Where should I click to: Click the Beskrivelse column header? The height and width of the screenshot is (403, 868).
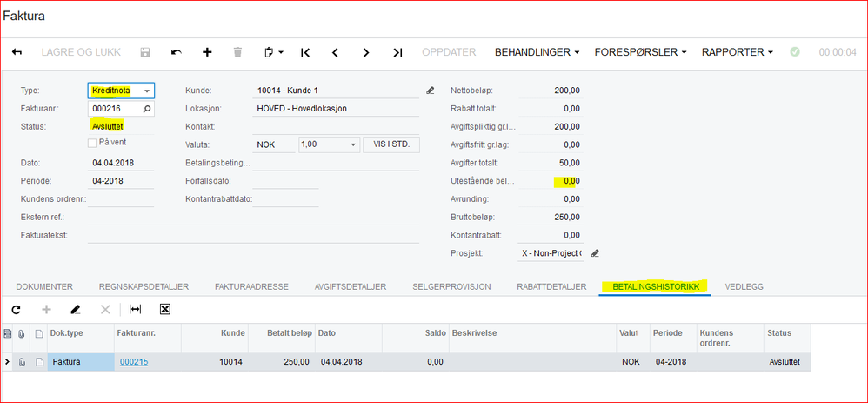click(532, 338)
